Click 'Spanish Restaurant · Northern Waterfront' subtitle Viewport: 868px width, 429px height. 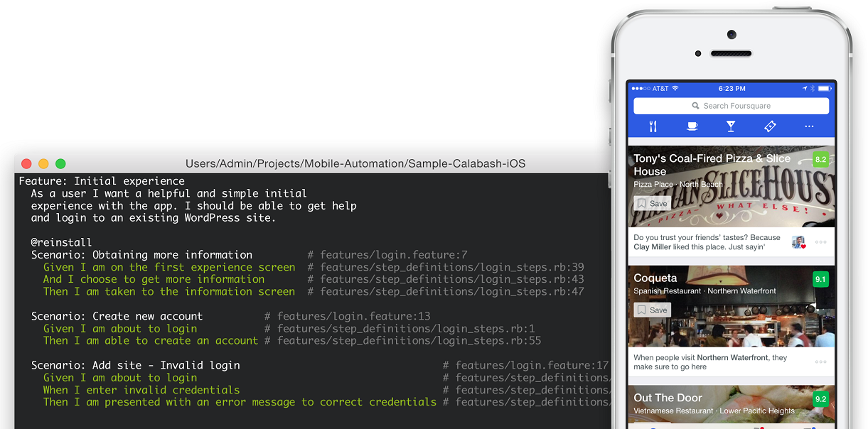tap(704, 291)
